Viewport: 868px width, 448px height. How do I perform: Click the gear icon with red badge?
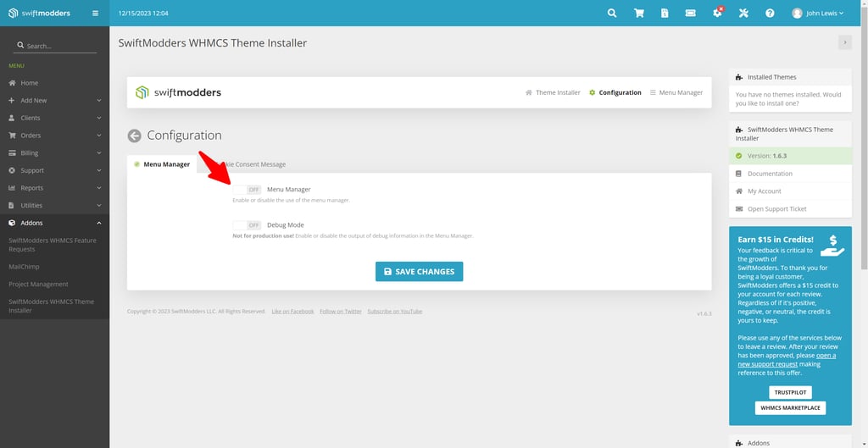717,14
